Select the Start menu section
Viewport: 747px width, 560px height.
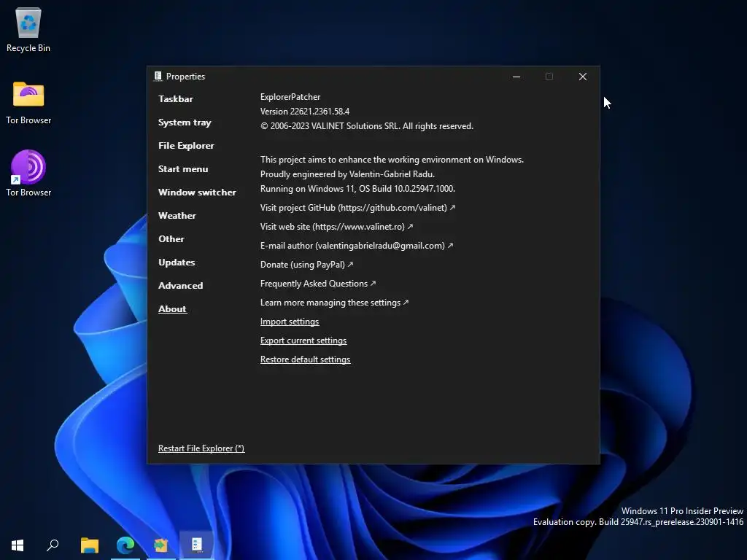[x=183, y=169]
